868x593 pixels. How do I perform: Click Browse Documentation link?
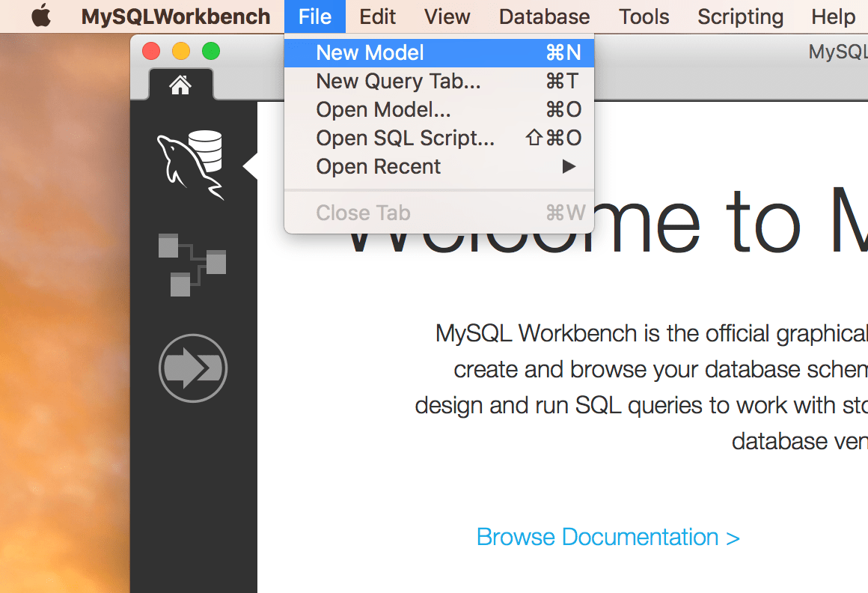608,537
